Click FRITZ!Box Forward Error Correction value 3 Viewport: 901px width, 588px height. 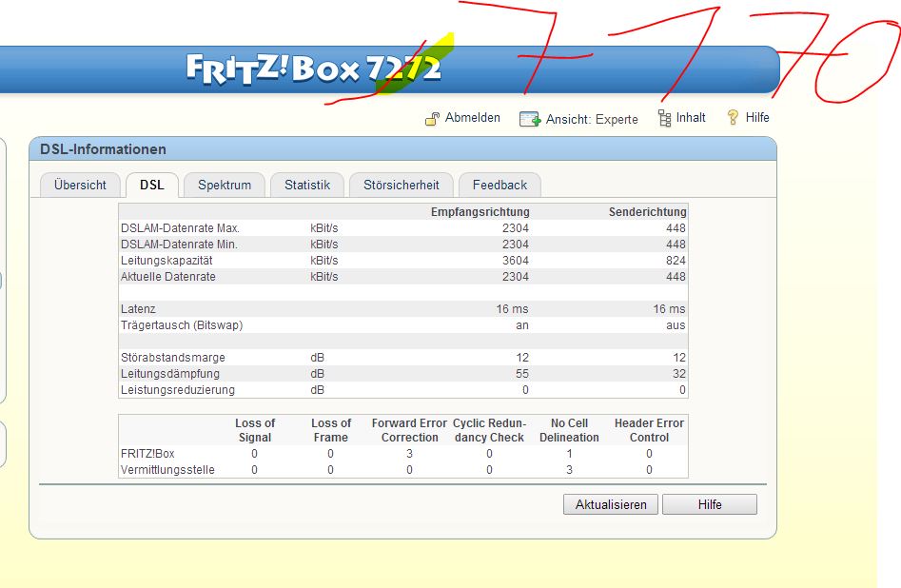click(x=410, y=454)
